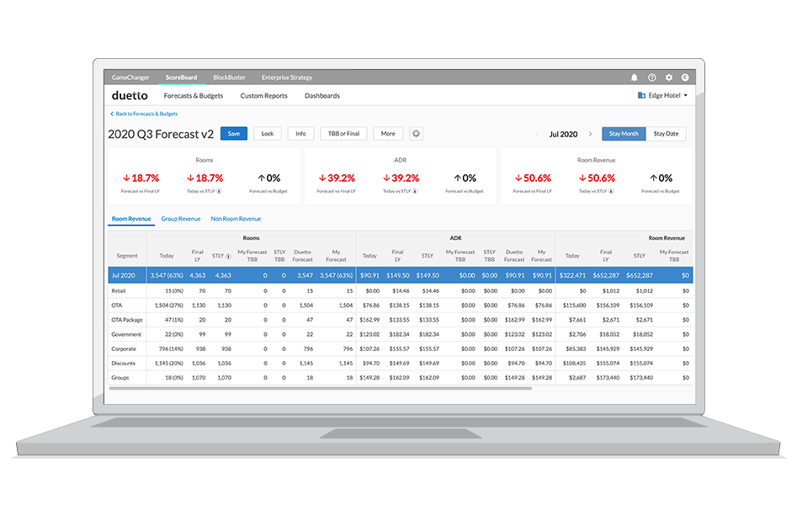This screenshot has height=532, width=797.
Task: Click the user avatar icon
Action: tap(684, 77)
